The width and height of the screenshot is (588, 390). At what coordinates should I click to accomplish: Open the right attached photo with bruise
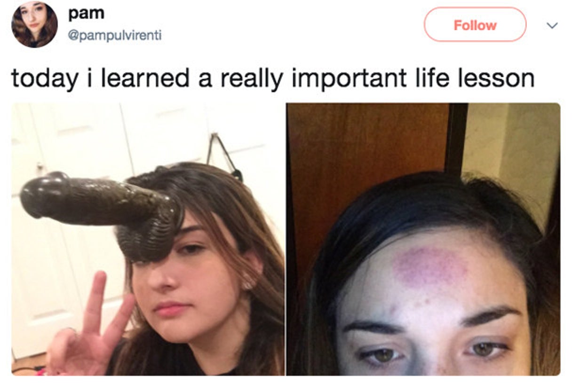[423, 239]
